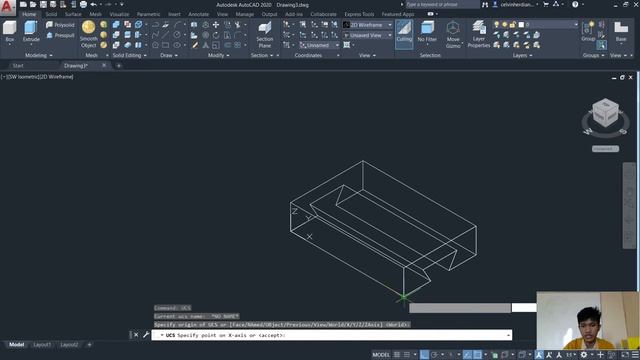Toggle polar tracking in status bar
640x360 pixels.
coord(434,355)
